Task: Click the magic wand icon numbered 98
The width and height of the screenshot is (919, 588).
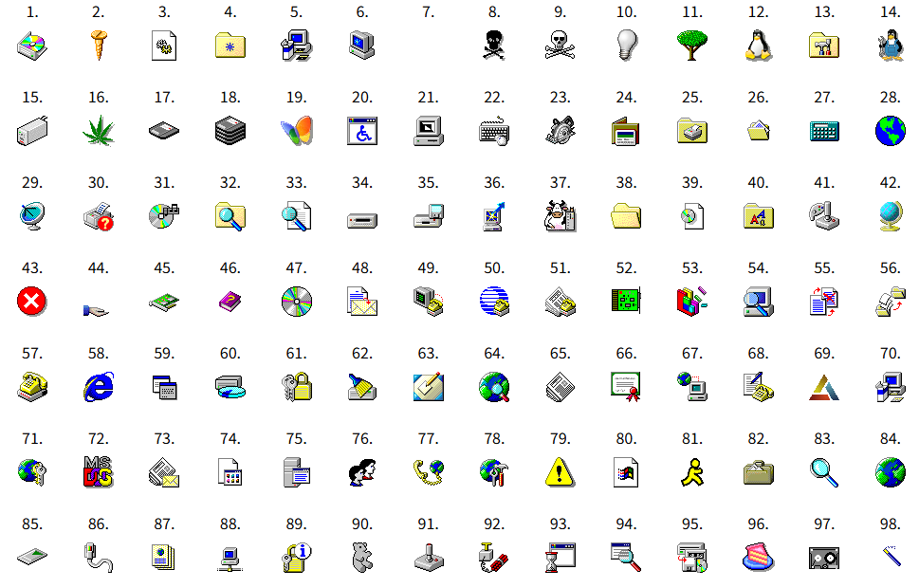Action: pos(891,556)
